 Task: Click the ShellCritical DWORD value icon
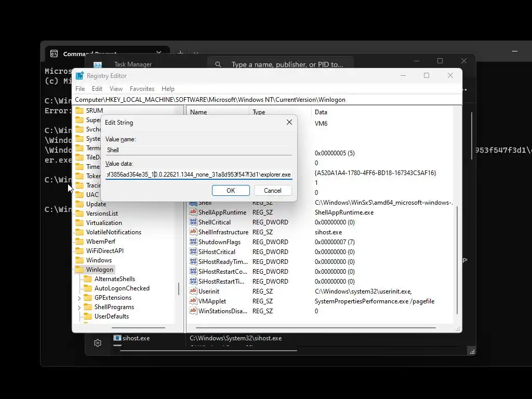[x=193, y=222]
